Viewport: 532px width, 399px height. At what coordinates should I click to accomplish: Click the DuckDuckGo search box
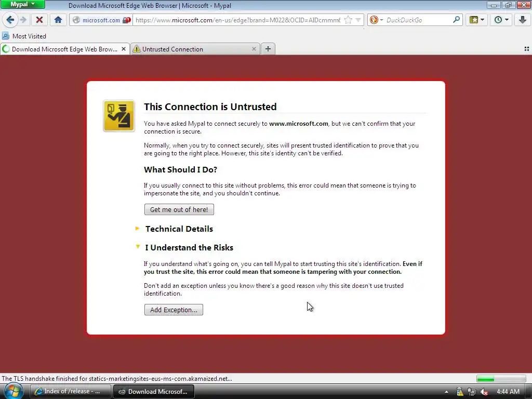418,20
